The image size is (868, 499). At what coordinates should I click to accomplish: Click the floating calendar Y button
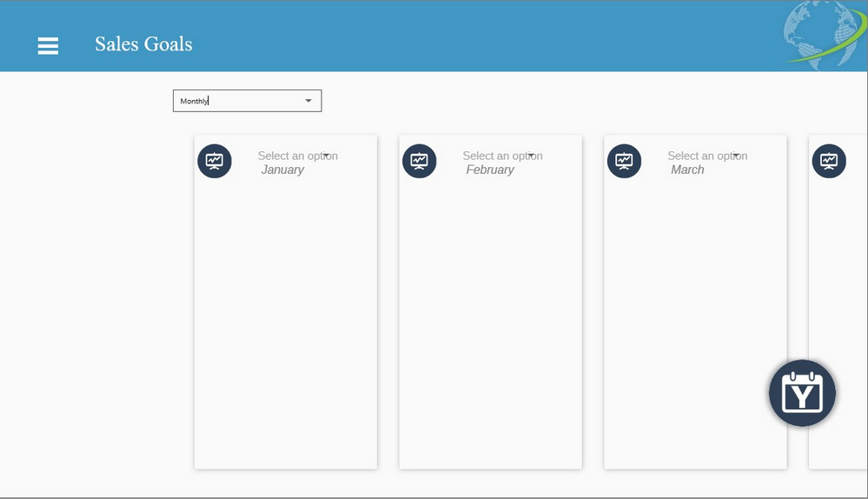point(802,393)
